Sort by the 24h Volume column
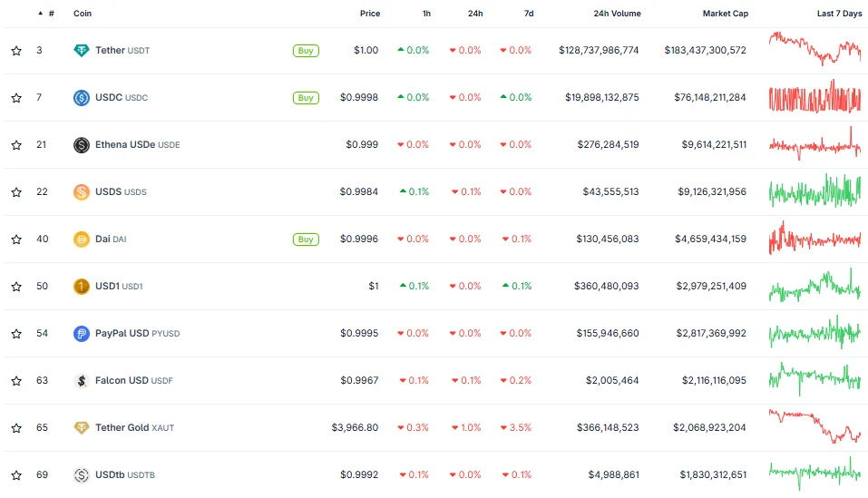Viewport: 868px width, 498px height. pos(618,14)
